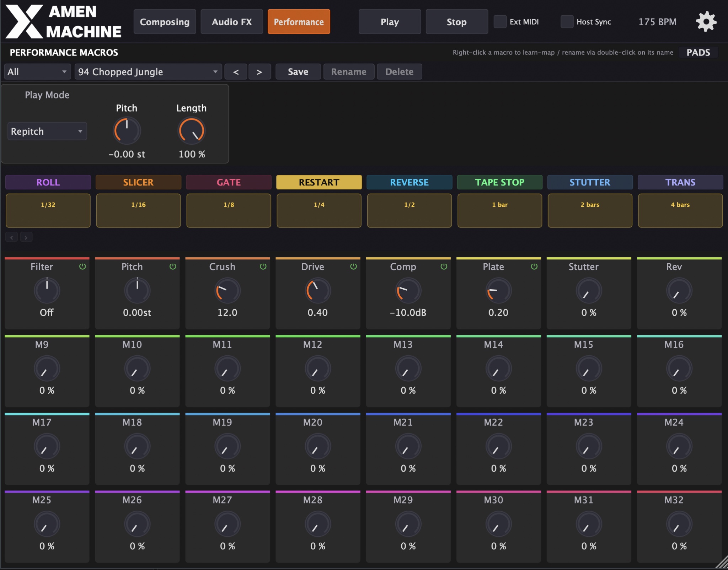
Task: Click the Length knob
Action: (x=191, y=131)
